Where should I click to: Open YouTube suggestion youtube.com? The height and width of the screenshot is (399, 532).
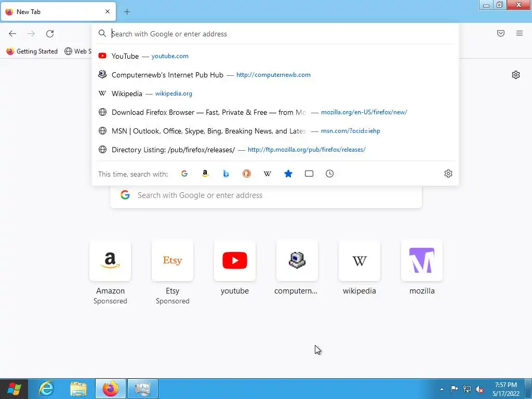[275, 56]
